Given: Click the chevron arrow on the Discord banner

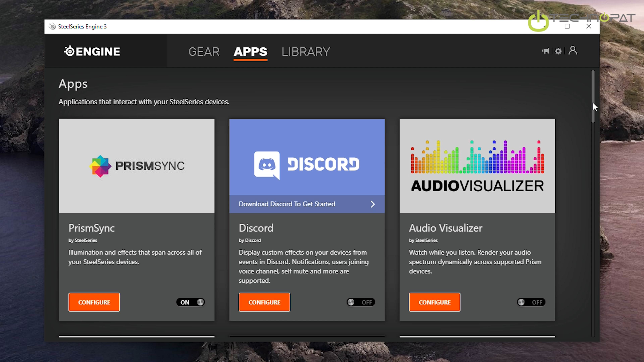Looking at the screenshot, I should [372, 204].
